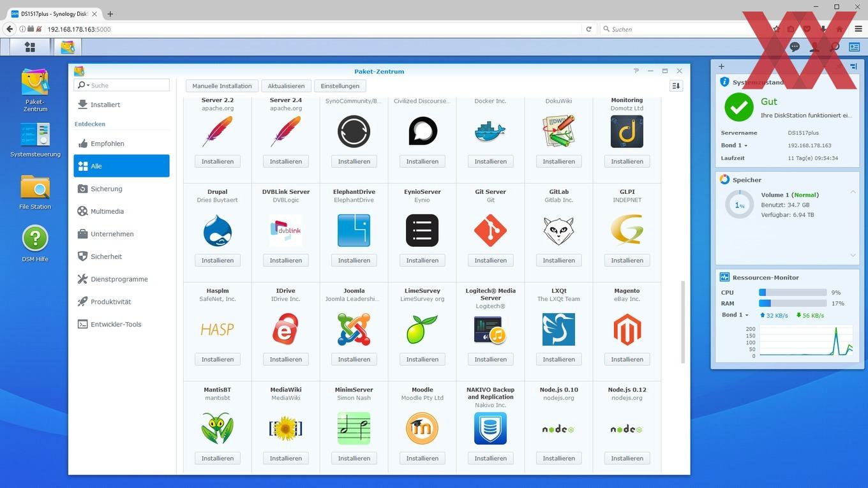The width and height of the screenshot is (868, 488).
Task: Install the Moodle package
Action: [423, 458]
